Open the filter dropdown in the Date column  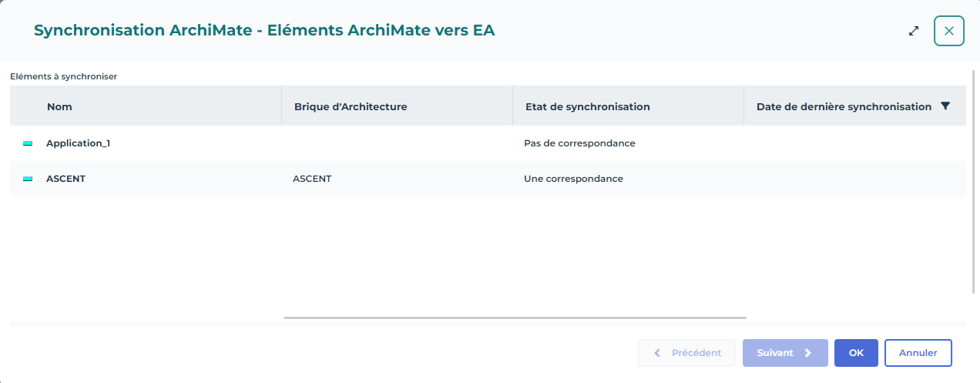tap(945, 106)
